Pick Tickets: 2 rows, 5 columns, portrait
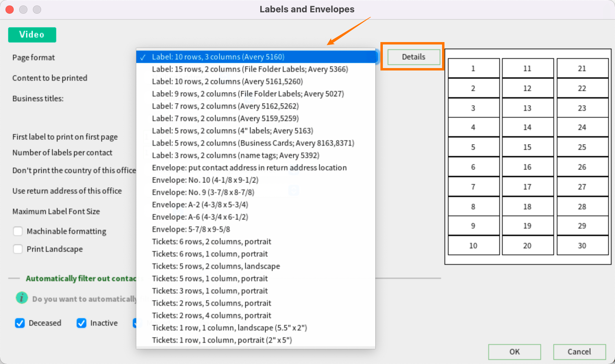The height and width of the screenshot is (364, 615). coord(211,303)
